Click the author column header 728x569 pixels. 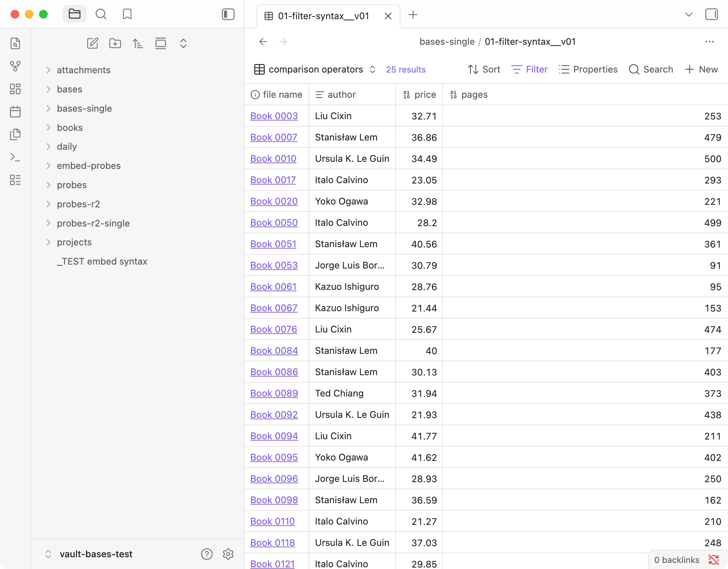click(352, 95)
